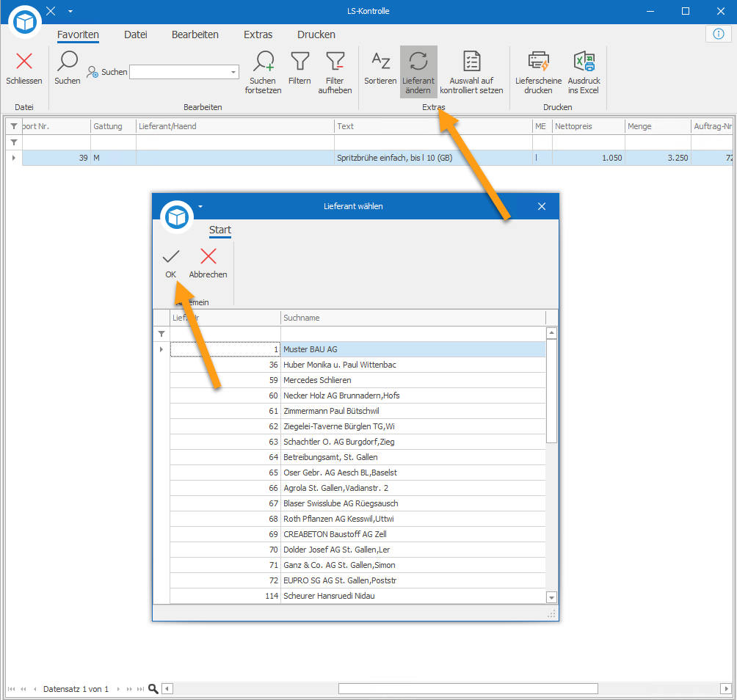
Task: Click the Text column header
Action: tap(433, 126)
